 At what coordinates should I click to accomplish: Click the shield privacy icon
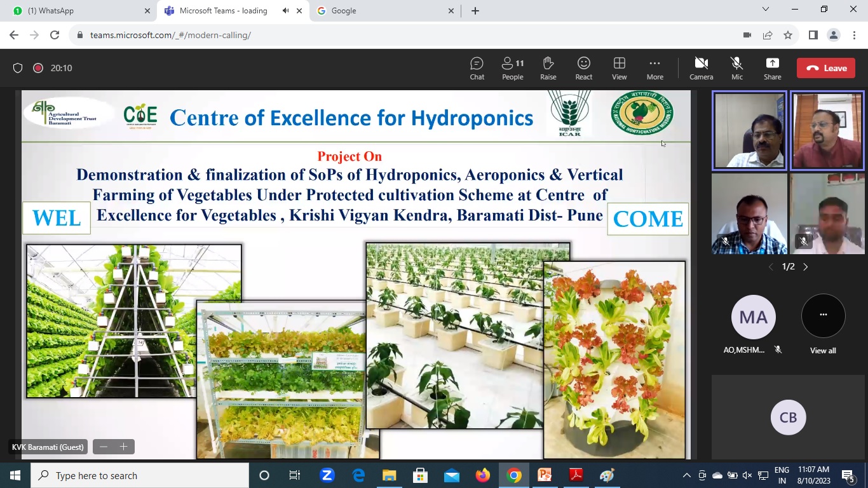[18, 68]
